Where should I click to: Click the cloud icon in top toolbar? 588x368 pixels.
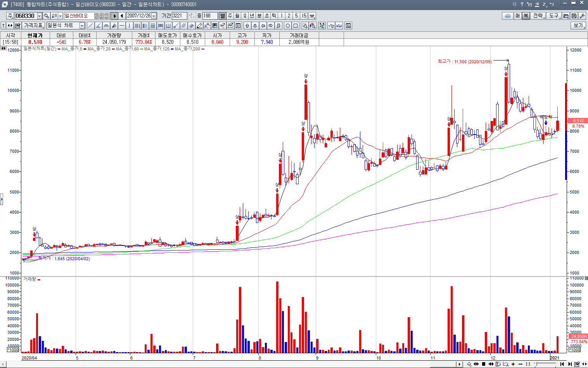point(508,16)
